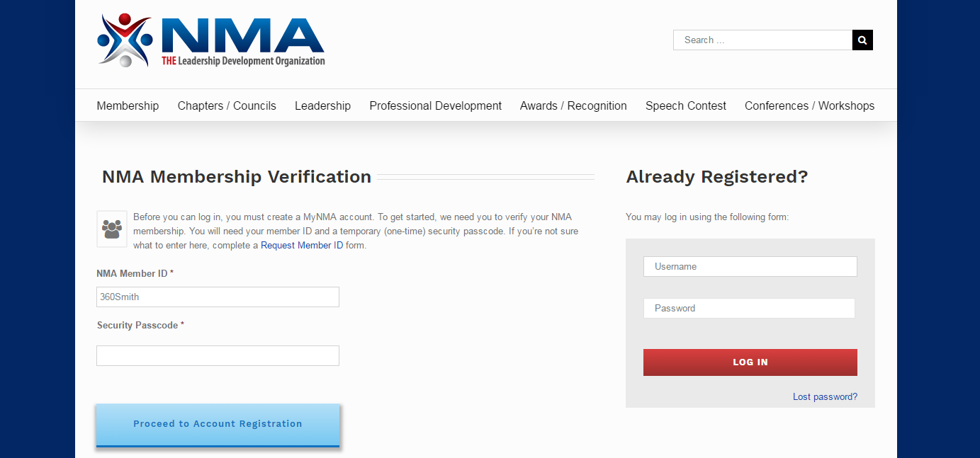
Task: Click the Already Registered? heading
Action: pyautogui.click(x=717, y=176)
